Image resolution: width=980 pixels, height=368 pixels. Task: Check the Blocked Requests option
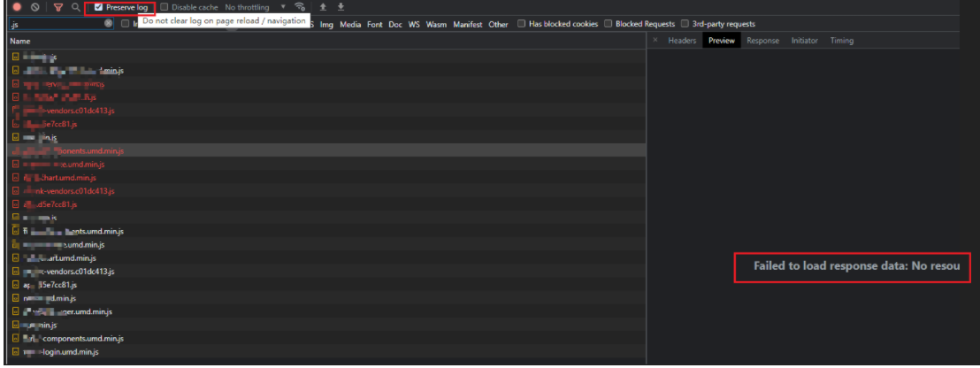(609, 24)
